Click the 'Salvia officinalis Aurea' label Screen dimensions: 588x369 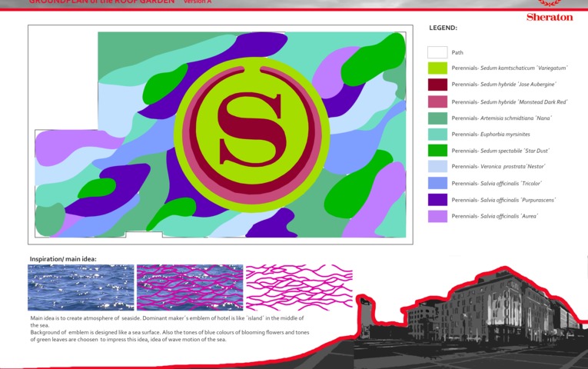[495, 216]
